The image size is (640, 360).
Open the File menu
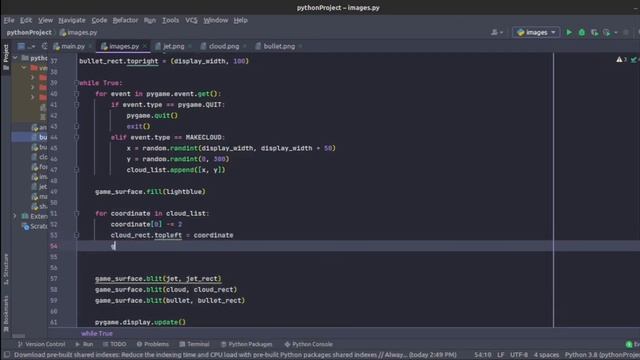[x=9, y=20]
